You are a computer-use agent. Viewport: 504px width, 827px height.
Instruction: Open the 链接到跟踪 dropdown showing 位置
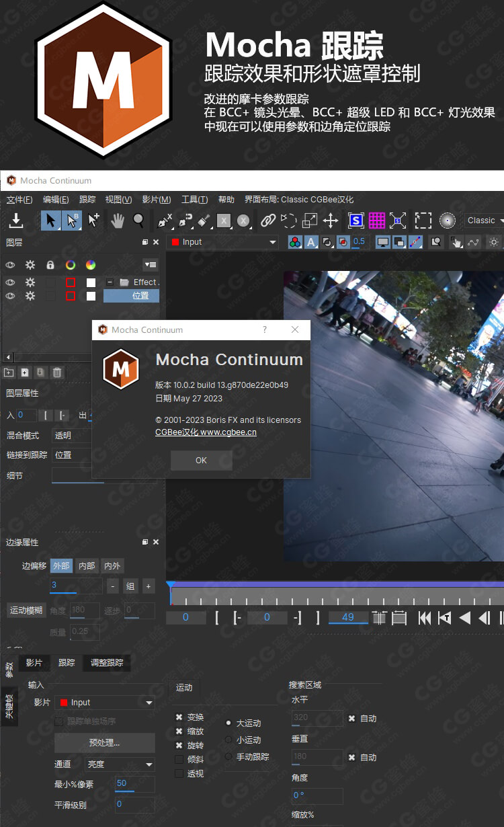(71, 455)
